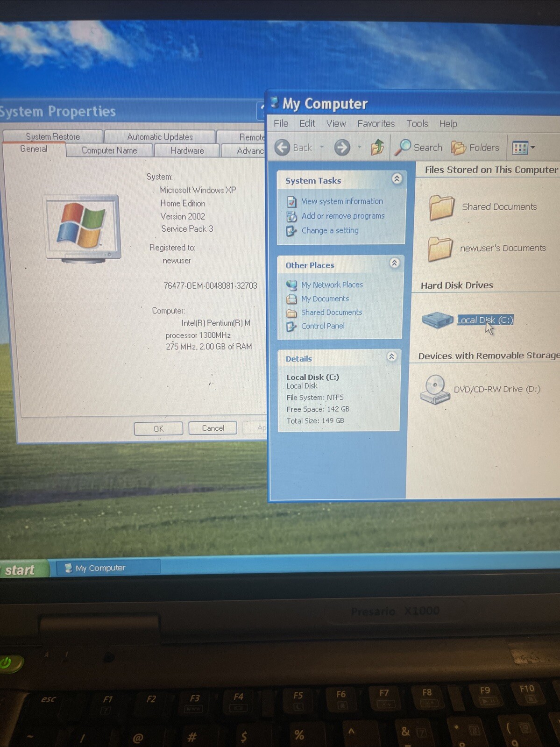Open Shared Documents link in Other Places
This screenshot has height=747, width=560.
click(331, 312)
